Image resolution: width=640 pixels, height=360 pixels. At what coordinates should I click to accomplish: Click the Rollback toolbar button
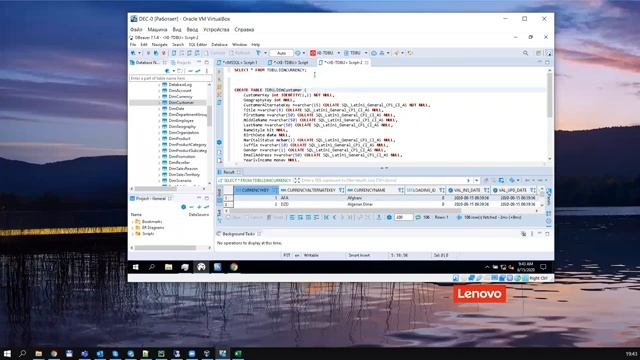point(240,53)
